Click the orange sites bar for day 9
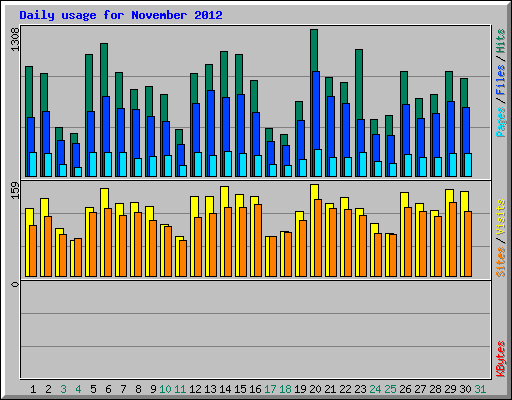 [x=153, y=248]
